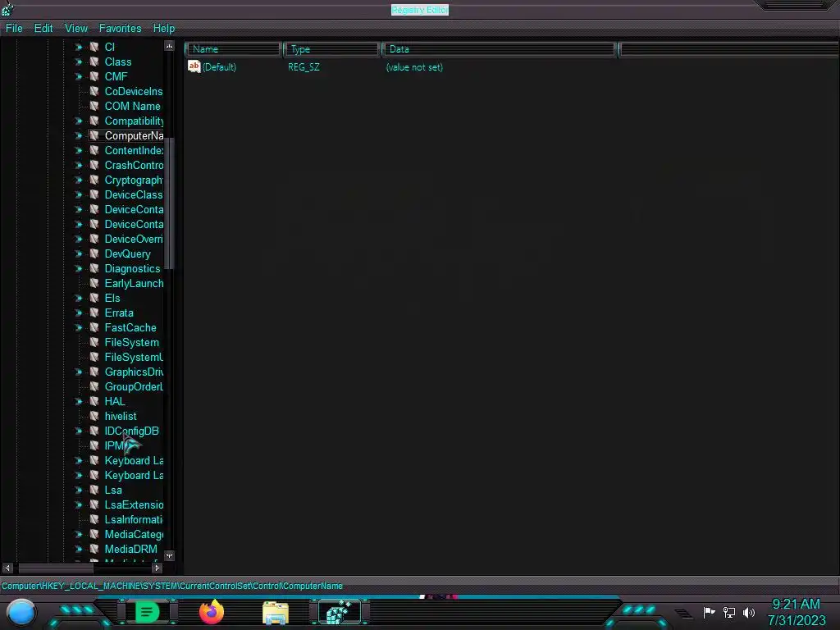The width and height of the screenshot is (840, 630).
Task: Open File Explorer from the taskbar
Action: tap(276, 613)
